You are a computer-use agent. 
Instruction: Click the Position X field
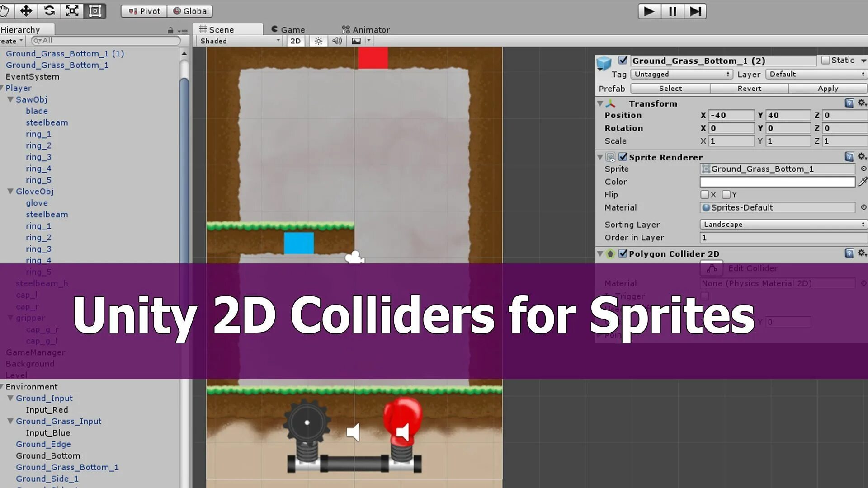click(x=731, y=115)
